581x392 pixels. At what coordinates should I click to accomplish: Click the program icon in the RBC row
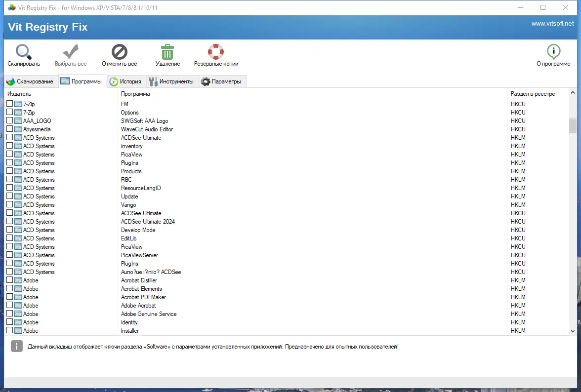click(x=18, y=180)
